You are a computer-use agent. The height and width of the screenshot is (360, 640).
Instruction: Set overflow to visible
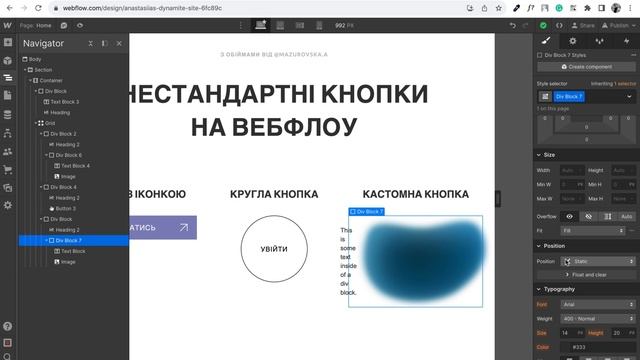coord(569,216)
